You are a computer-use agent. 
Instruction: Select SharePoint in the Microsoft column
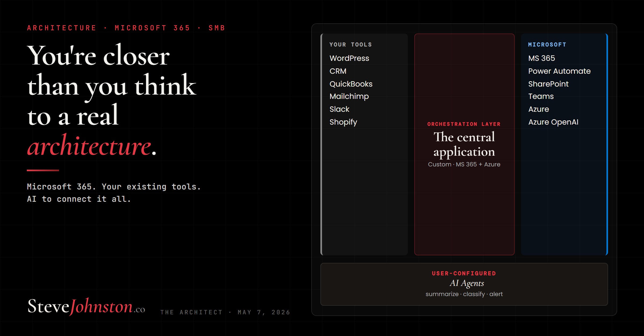pyautogui.click(x=548, y=84)
